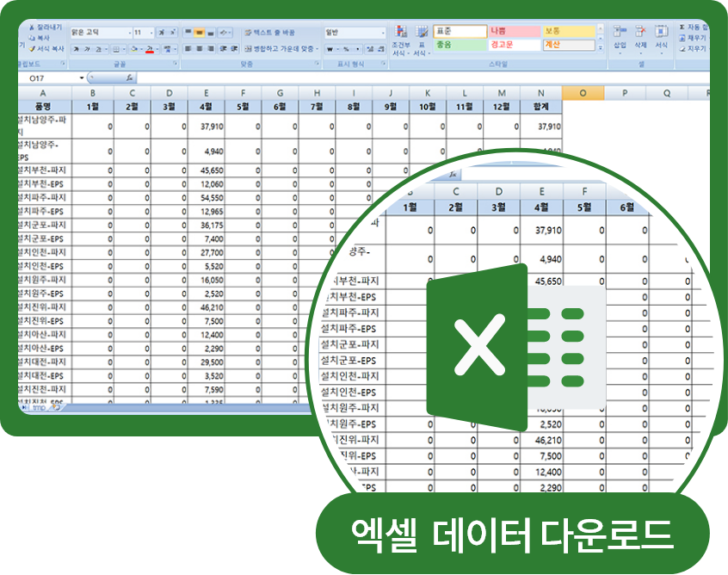Select column O header

coord(583,93)
